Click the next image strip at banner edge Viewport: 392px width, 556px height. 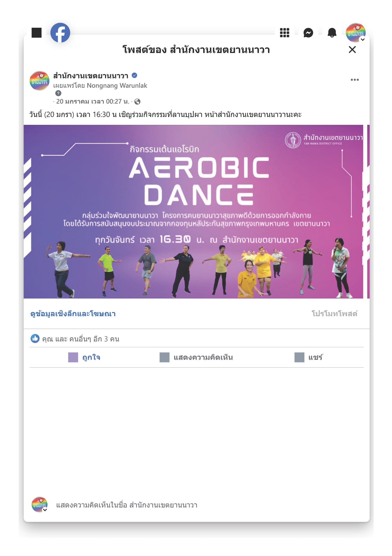(x=368, y=212)
